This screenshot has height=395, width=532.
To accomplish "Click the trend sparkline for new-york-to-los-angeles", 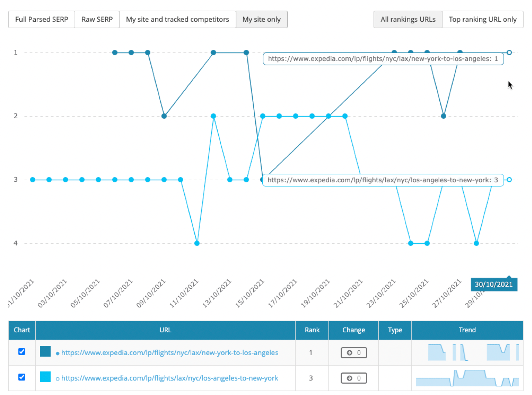I will pyautogui.click(x=467, y=353).
